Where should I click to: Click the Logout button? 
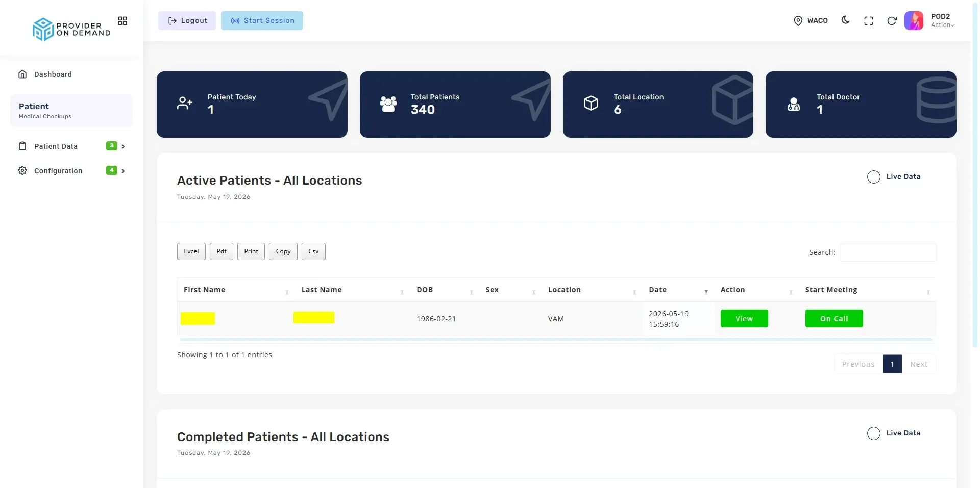pyautogui.click(x=187, y=21)
